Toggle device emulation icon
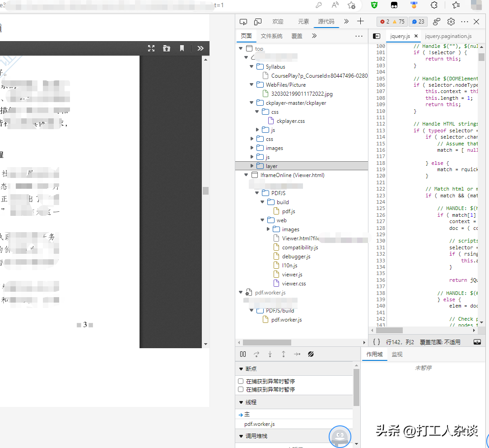Viewport: 489px width, 448px height. (258, 22)
